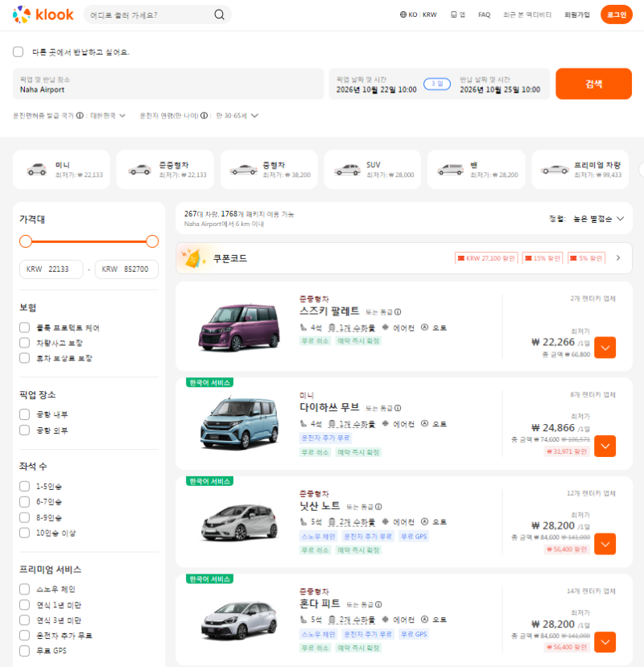
Task: Click the info icon beside 혼다 피트
Action: pos(378,604)
